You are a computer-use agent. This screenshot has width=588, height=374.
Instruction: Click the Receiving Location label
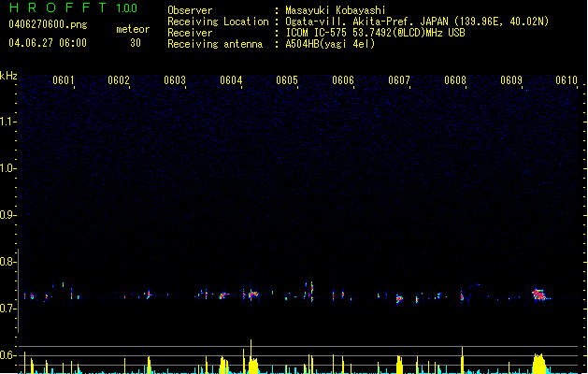218,22
